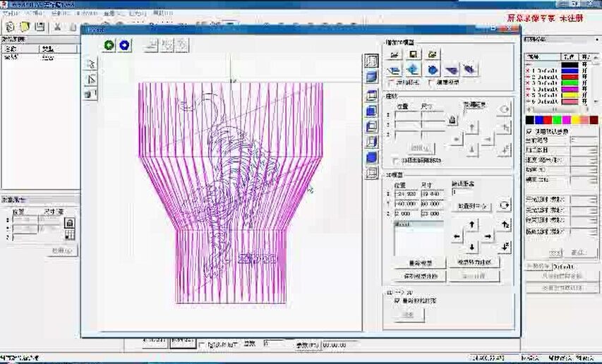Toggle the checkbox below the right panel palette
This screenshot has width=602, height=364.
pyautogui.click(x=530, y=131)
